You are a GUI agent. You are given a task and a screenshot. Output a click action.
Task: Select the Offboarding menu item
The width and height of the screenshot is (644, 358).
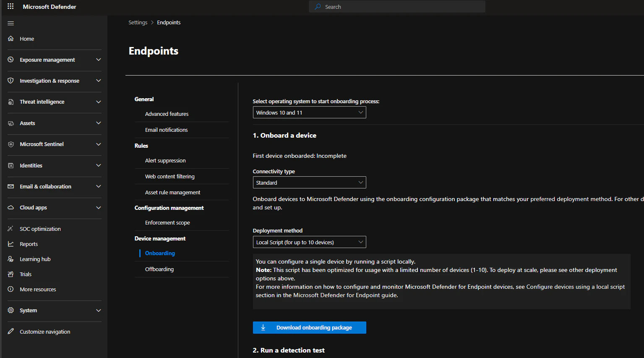click(x=159, y=269)
